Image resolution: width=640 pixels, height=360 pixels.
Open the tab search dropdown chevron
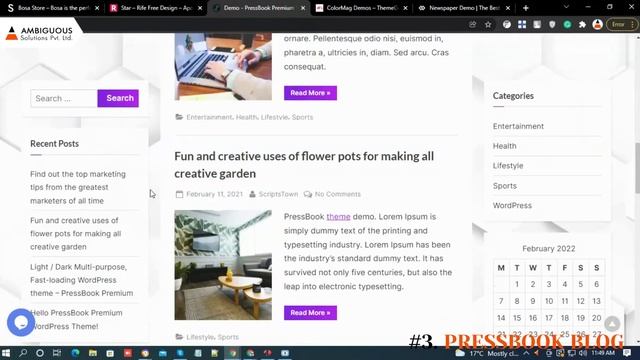[x=566, y=7]
